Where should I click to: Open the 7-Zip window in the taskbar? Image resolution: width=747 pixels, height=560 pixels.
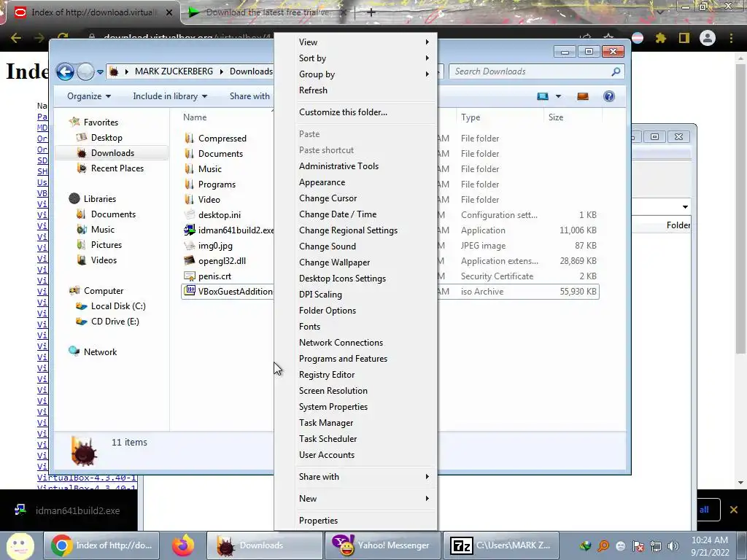click(500, 545)
